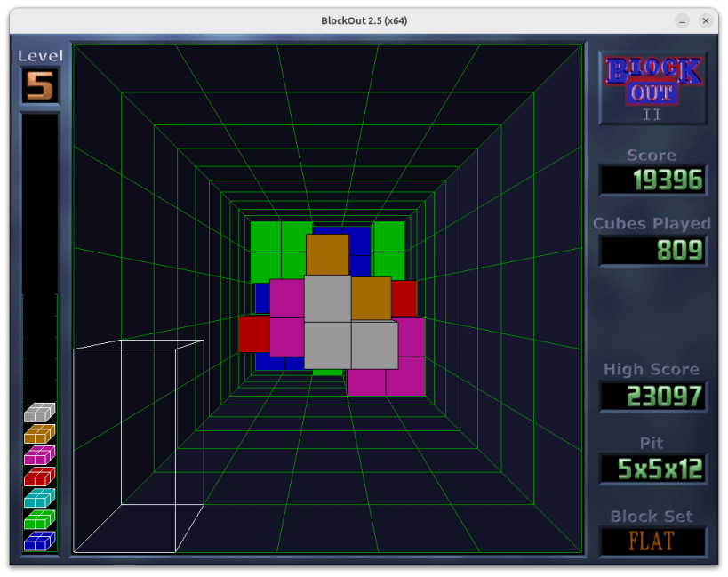Click the Cubes Played label
Image resolution: width=728 pixels, height=577 pixels.
click(652, 224)
